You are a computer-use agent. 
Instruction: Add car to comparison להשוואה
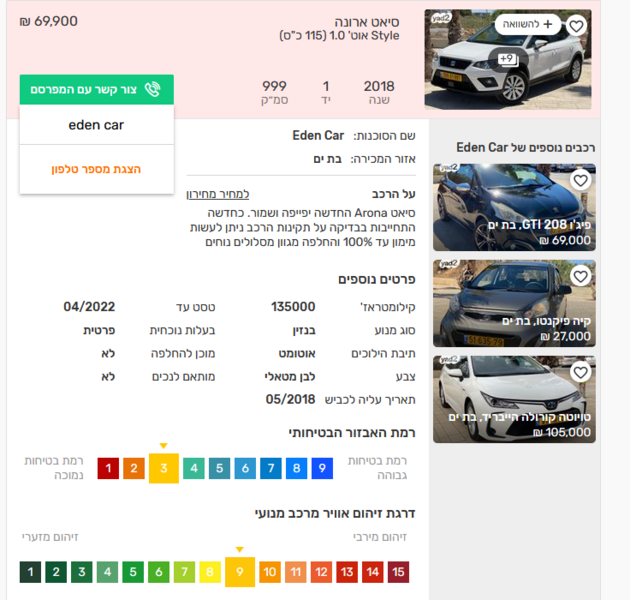528,25
